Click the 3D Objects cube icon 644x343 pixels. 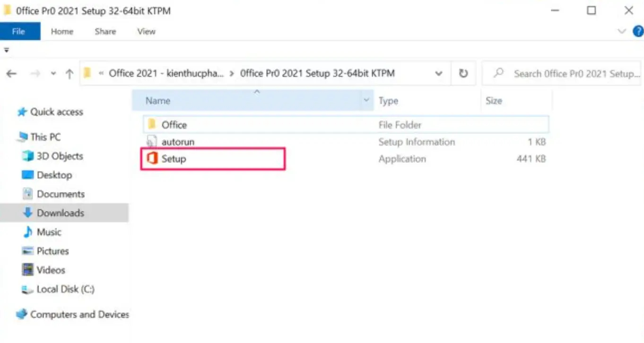pos(28,156)
